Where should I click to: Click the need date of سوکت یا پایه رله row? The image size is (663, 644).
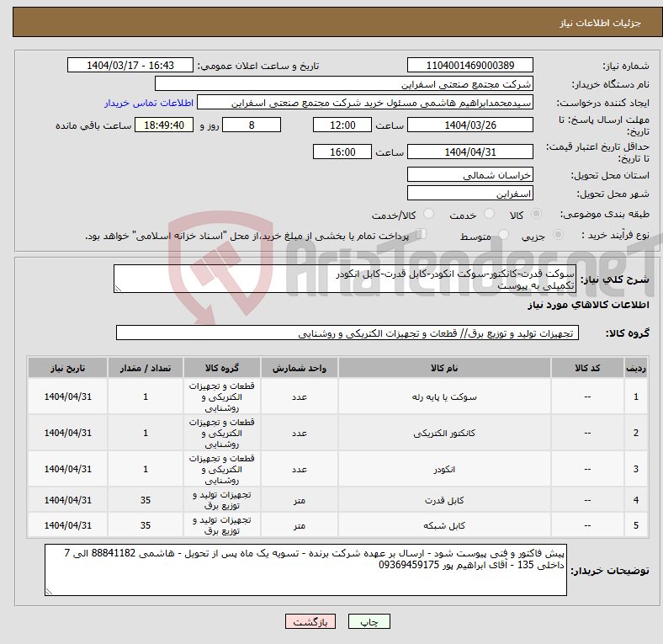click(68, 397)
